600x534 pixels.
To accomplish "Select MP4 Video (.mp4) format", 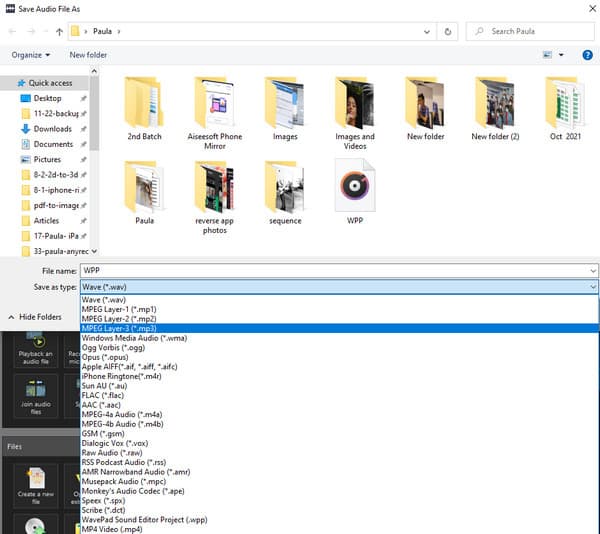I will tap(339, 529).
